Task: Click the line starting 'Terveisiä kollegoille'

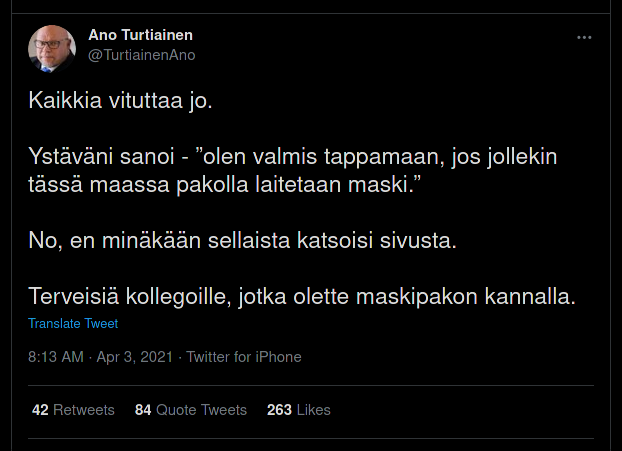Action: pyautogui.click(x=303, y=298)
